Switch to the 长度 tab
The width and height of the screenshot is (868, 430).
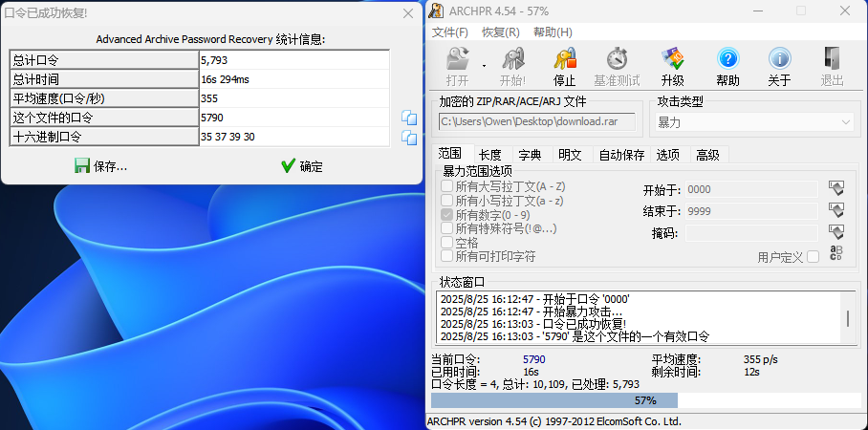coord(489,155)
